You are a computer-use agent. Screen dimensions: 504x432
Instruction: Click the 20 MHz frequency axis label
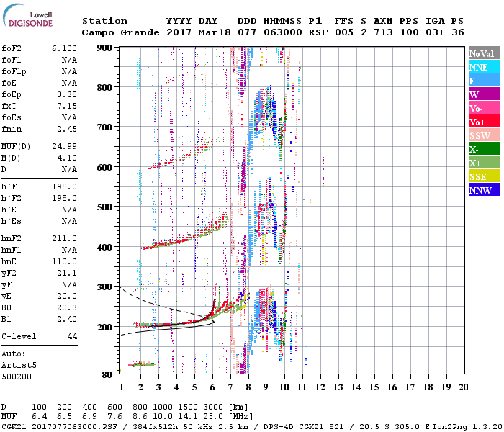pyautogui.click(x=463, y=387)
